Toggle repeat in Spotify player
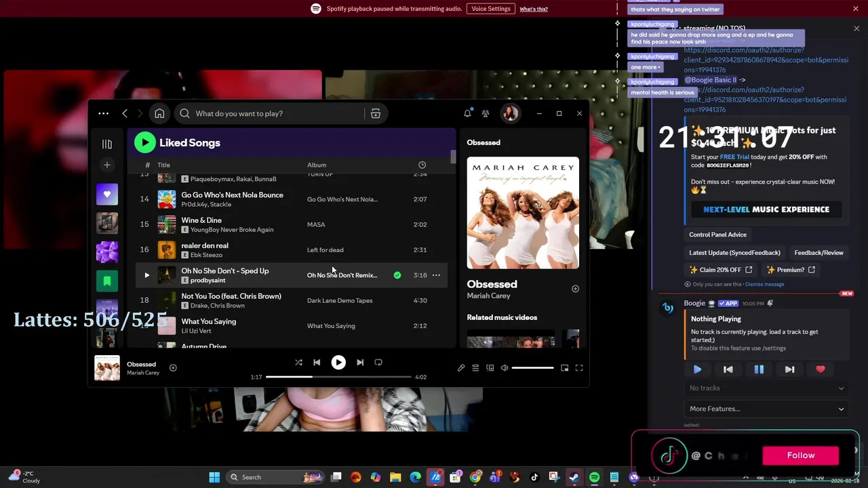 (x=378, y=363)
